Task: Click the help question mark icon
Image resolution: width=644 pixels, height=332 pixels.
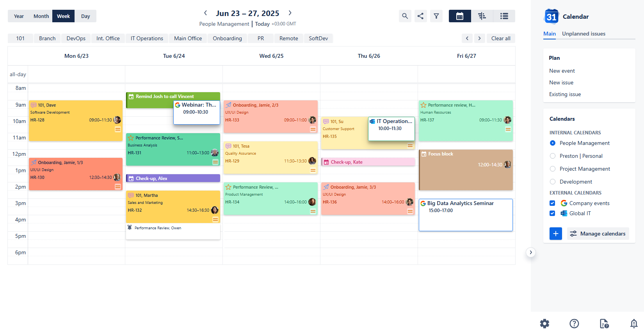Action: [x=574, y=323]
